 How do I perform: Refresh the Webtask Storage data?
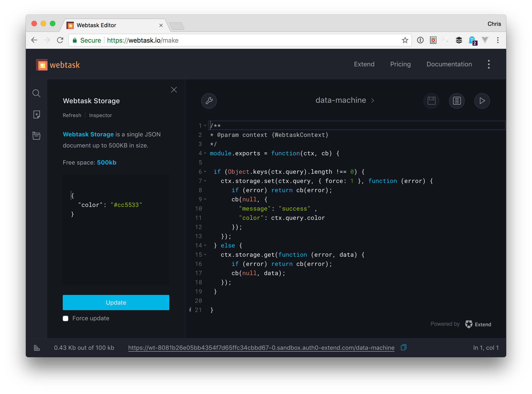tap(72, 115)
